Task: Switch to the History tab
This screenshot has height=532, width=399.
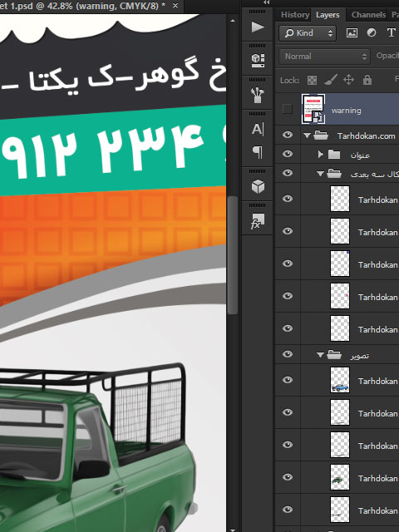Action: point(295,15)
